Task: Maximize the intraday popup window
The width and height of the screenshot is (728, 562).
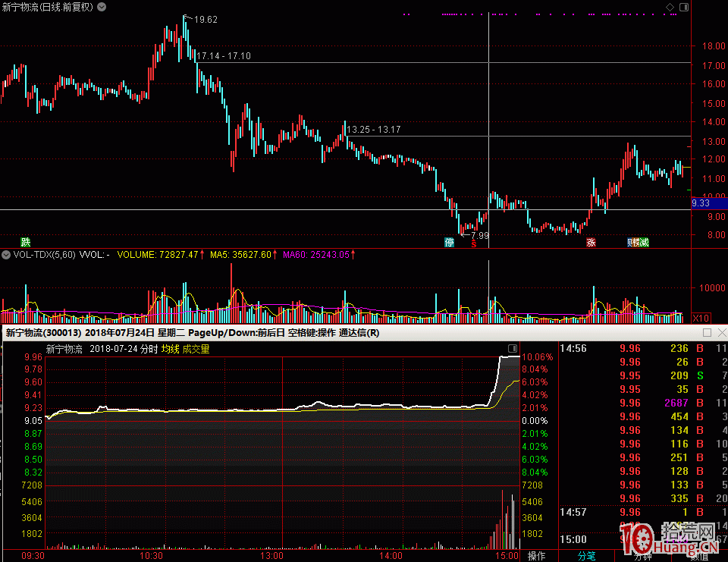Action: (707, 333)
